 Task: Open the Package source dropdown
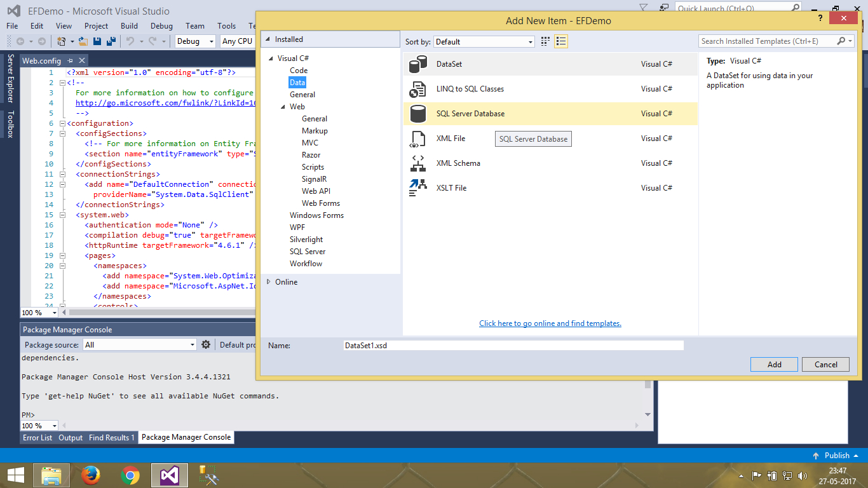(139, 344)
